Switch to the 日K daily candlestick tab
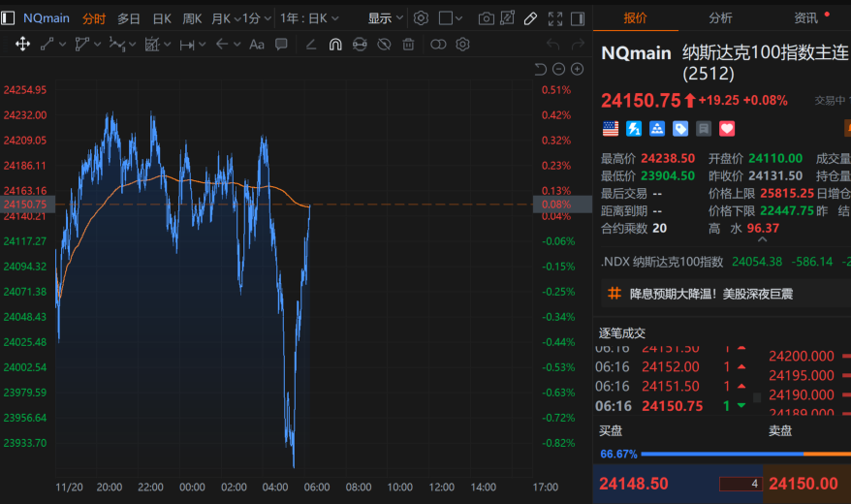The height and width of the screenshot is (504, 851). (162, 19)
